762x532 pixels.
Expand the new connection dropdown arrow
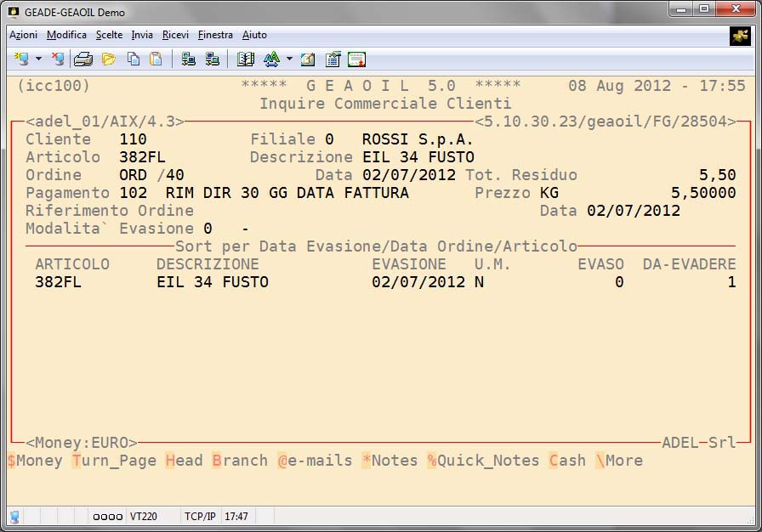[x=38, y=59]
